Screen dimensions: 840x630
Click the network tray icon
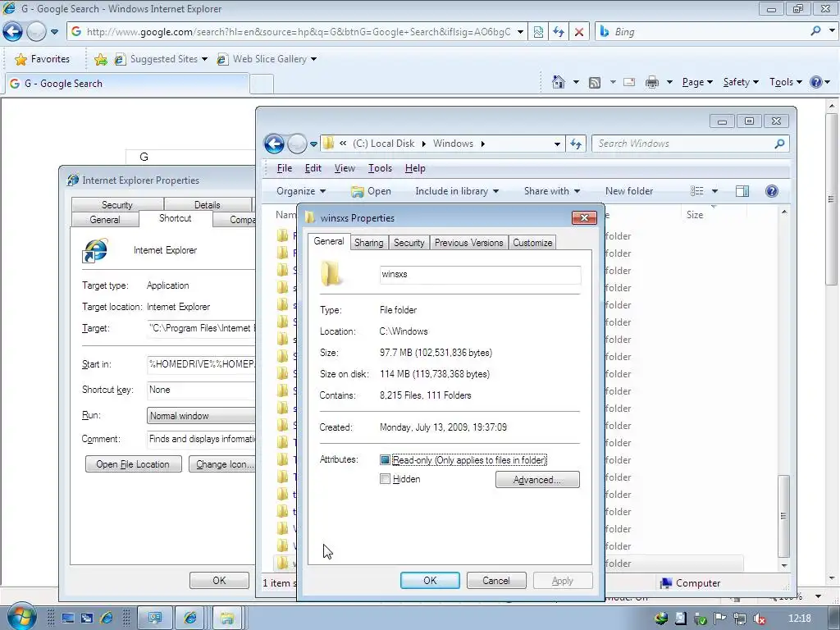(739, 619)
